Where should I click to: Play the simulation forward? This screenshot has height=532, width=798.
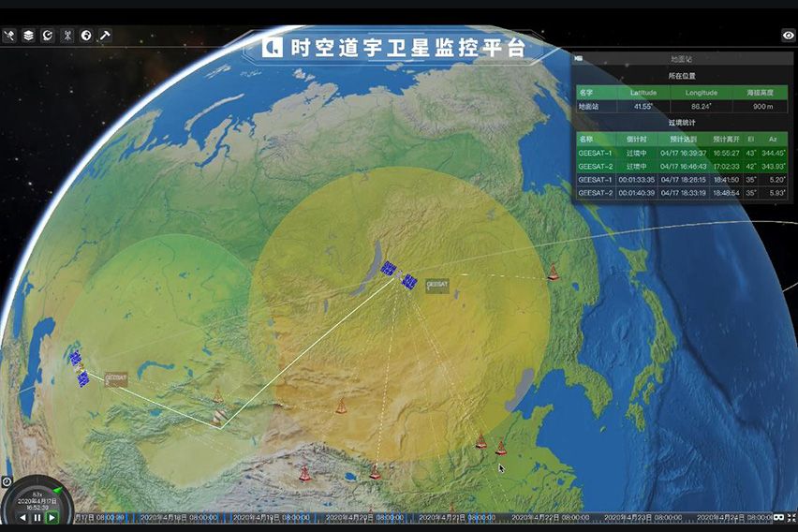tap(52, 516)
